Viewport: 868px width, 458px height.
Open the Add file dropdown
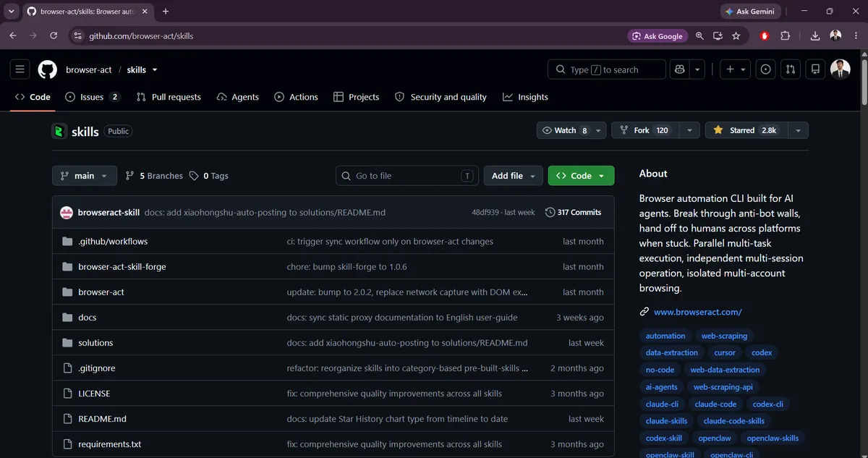click(x=513, y=176)
